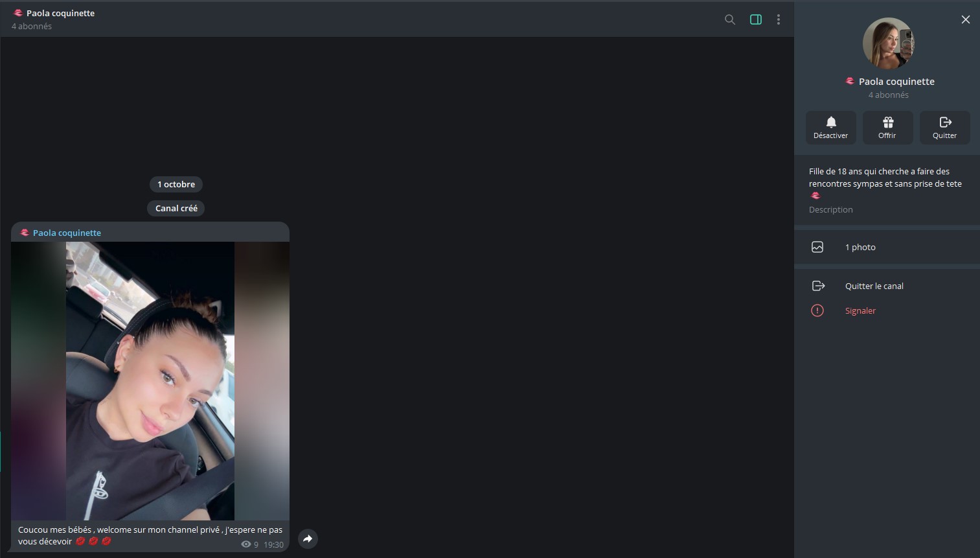Click the 1 octobre date badge
980x558 pixels.
[176, 184]
